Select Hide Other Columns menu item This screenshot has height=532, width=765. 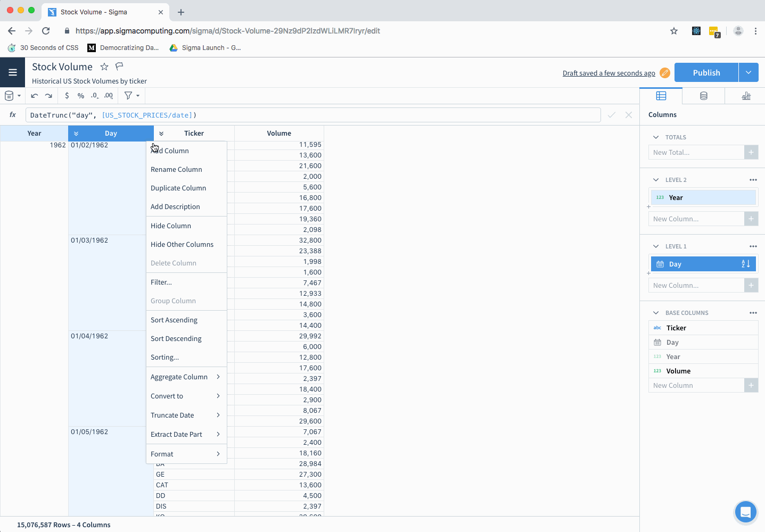point(186,244)
